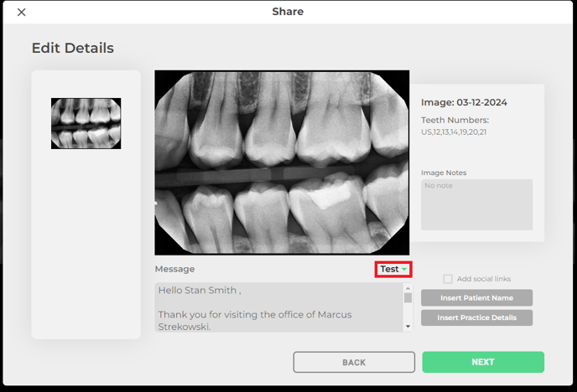Enable the Add social links checkbox

click(x=448, y=279)
